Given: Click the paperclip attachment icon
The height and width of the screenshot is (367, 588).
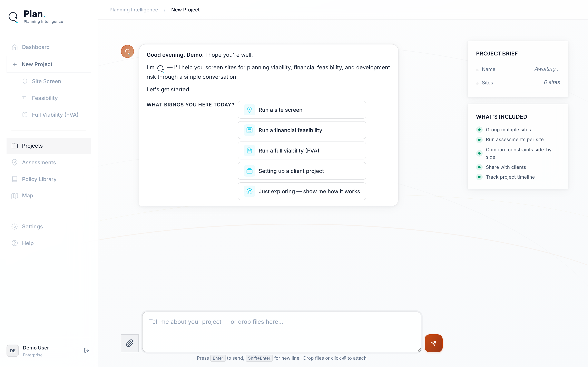Looking at the screenshot, I should tap(130, 343).
